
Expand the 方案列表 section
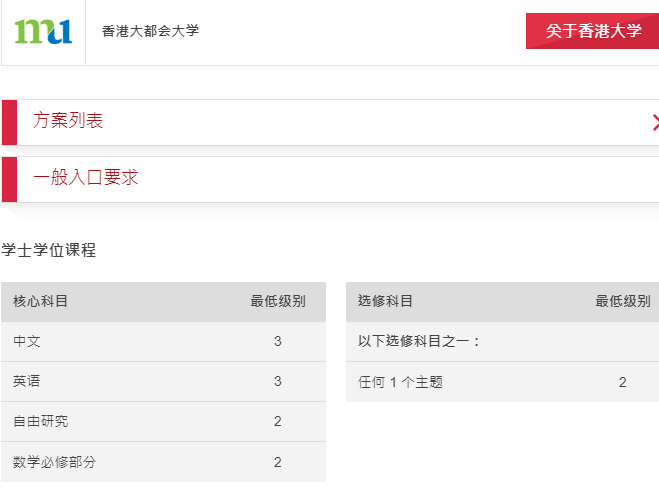click(x=330, y=122)
